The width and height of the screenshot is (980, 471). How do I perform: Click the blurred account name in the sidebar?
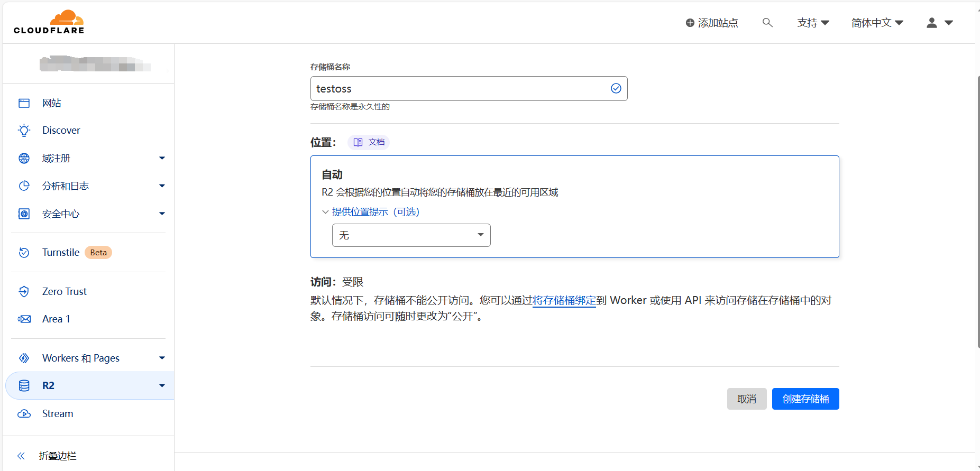(x=95, y=63)
